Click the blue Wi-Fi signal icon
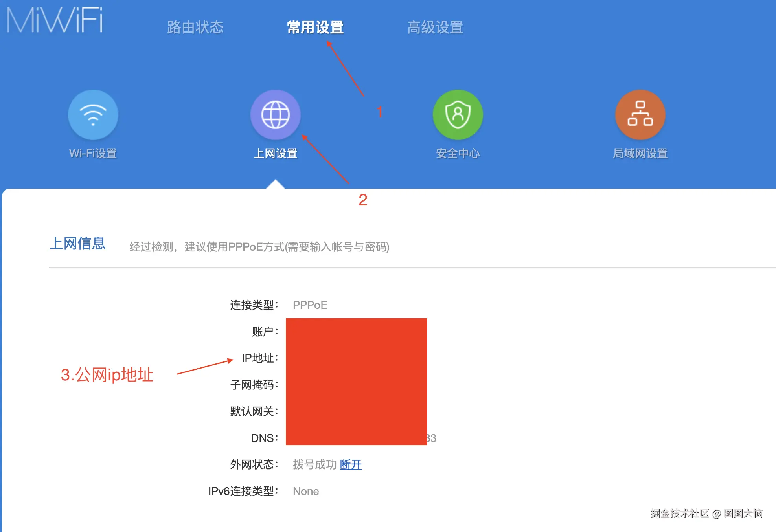The image size is (776, 532). point(93,114)
